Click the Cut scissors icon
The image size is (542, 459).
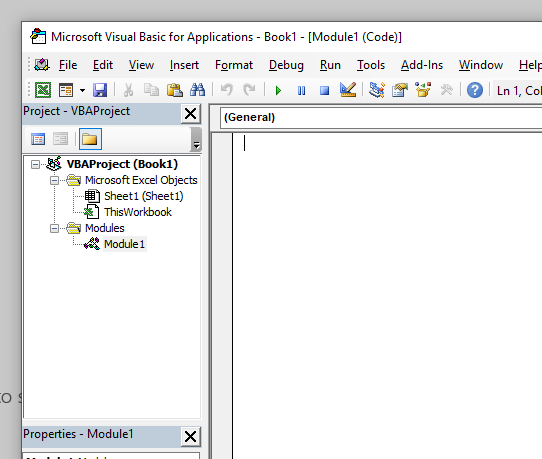click(128, 90)
